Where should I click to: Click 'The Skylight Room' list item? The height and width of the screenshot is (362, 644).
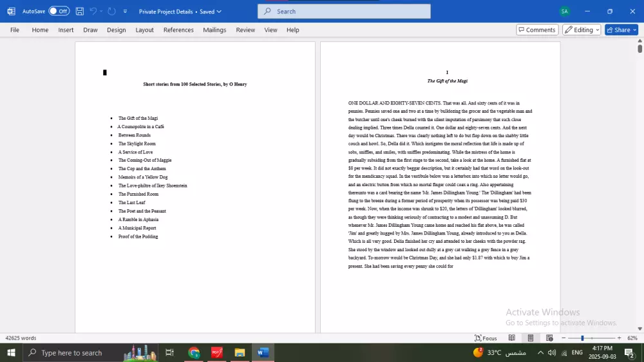point(137,144)
